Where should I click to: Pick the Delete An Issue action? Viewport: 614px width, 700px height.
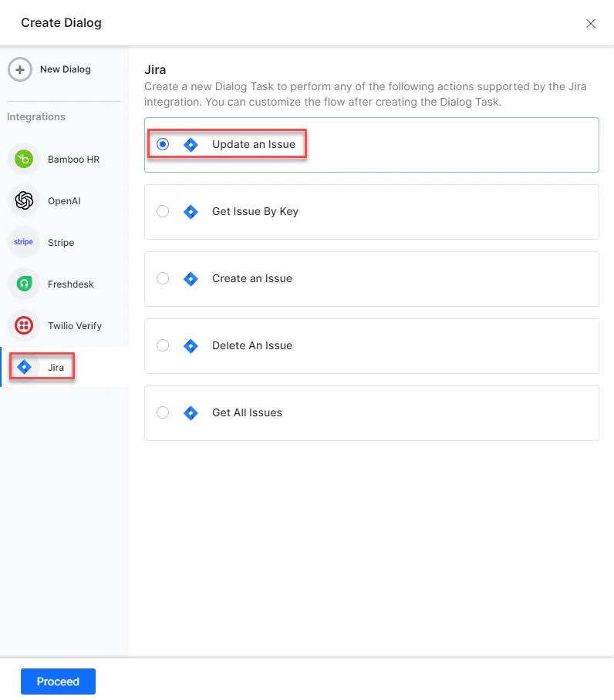click(x=163, y=345)
